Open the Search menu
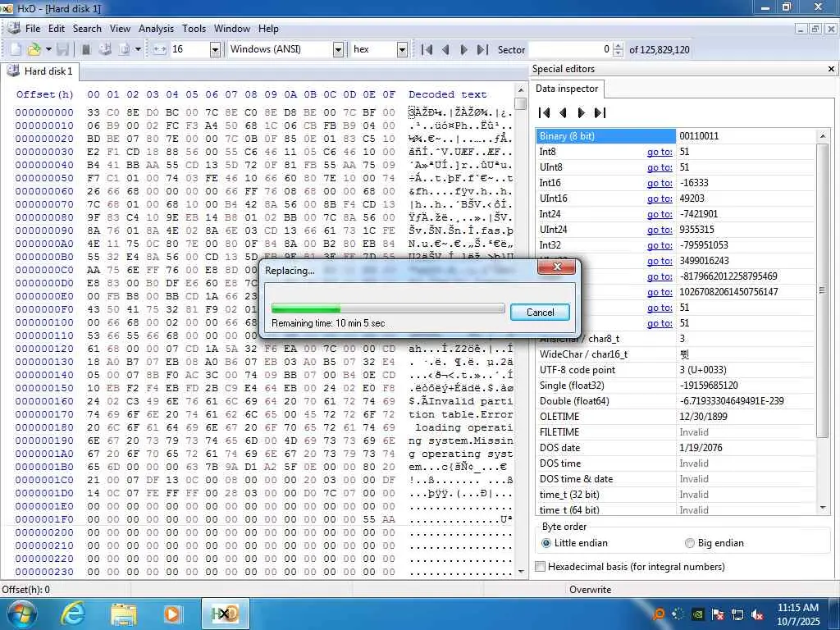 87,29
